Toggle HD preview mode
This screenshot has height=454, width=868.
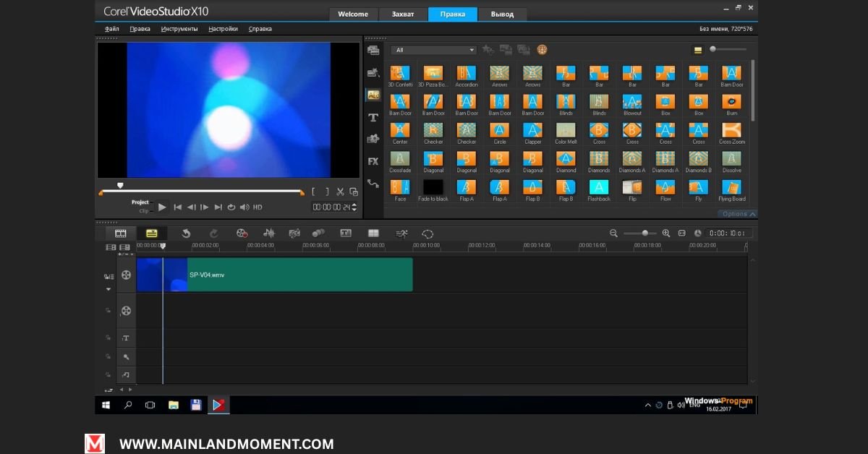258,207
